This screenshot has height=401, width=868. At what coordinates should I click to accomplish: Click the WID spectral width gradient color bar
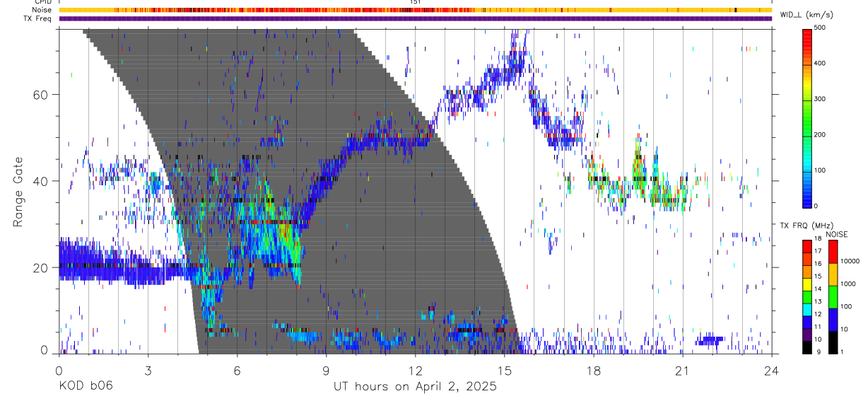click(x=807, y=117)
